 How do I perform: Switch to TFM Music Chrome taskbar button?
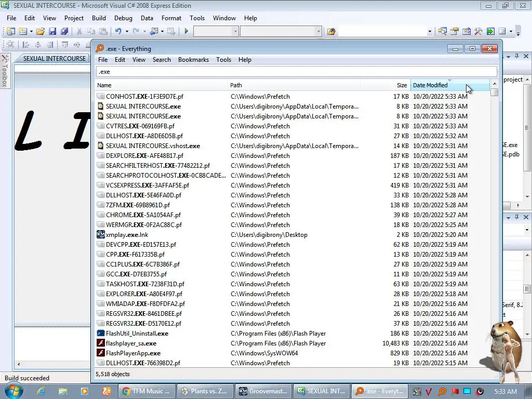[x=147, y=391]
